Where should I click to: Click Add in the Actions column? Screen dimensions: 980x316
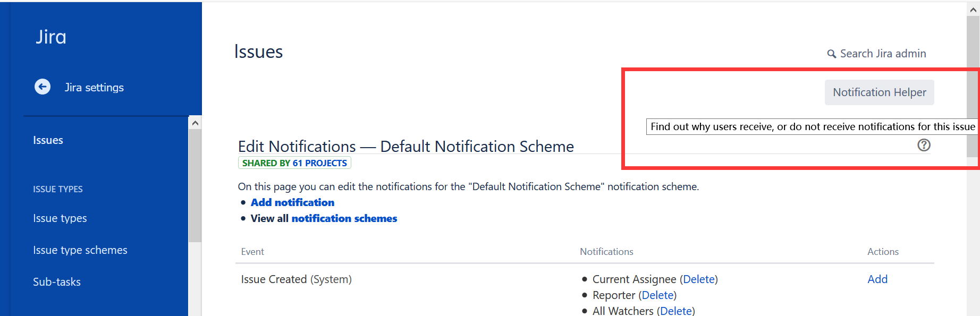(877, 279)
